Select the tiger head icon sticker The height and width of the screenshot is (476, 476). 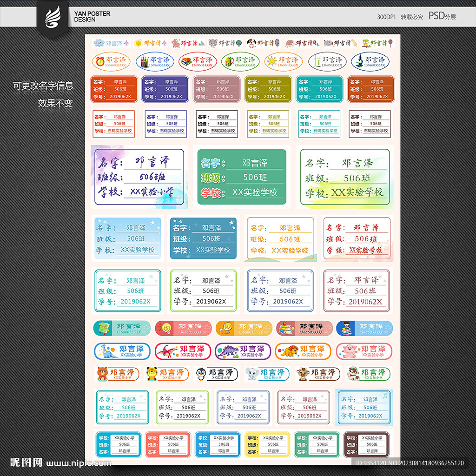(x=152, y=373)
